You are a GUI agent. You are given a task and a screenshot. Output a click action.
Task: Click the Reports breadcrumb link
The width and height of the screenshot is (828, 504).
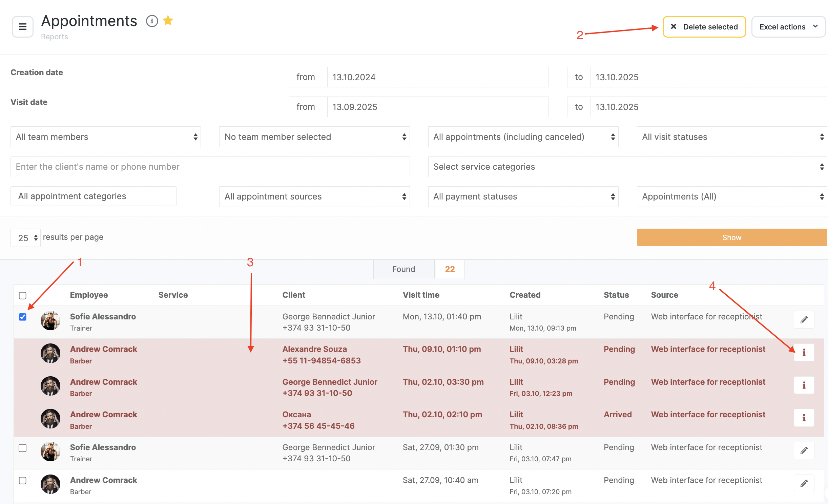(54, 37)
